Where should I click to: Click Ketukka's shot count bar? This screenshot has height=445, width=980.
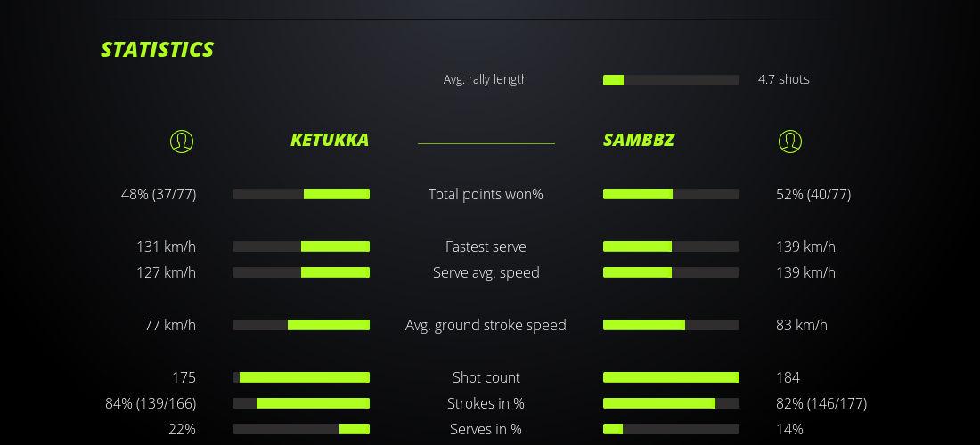coord(301,377)
